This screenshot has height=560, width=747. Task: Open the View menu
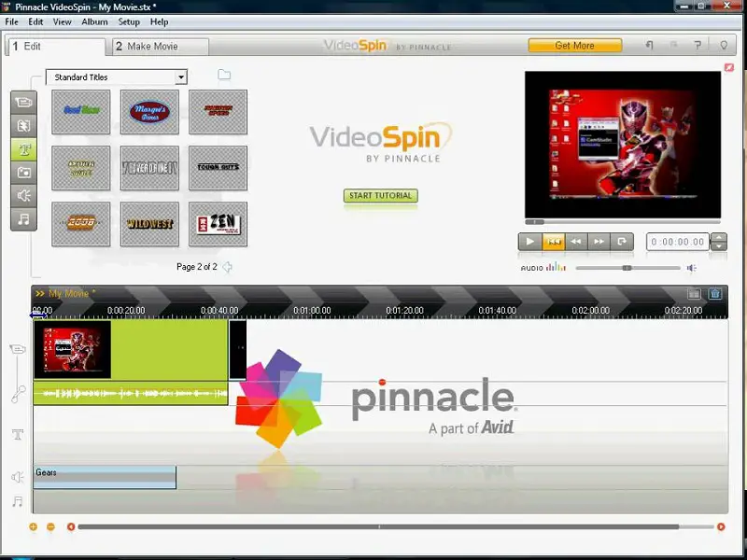click(62, 21)
